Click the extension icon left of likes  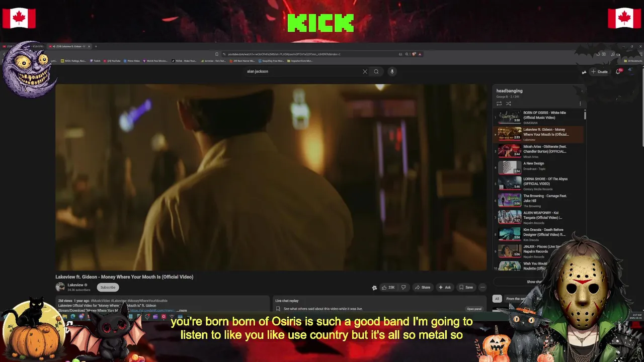(374, 288)
